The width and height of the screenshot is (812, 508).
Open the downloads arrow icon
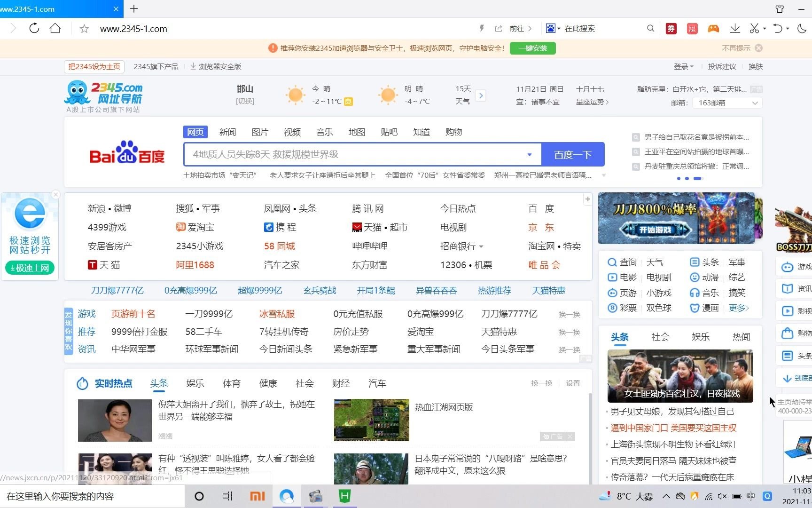tap(735, 28)
